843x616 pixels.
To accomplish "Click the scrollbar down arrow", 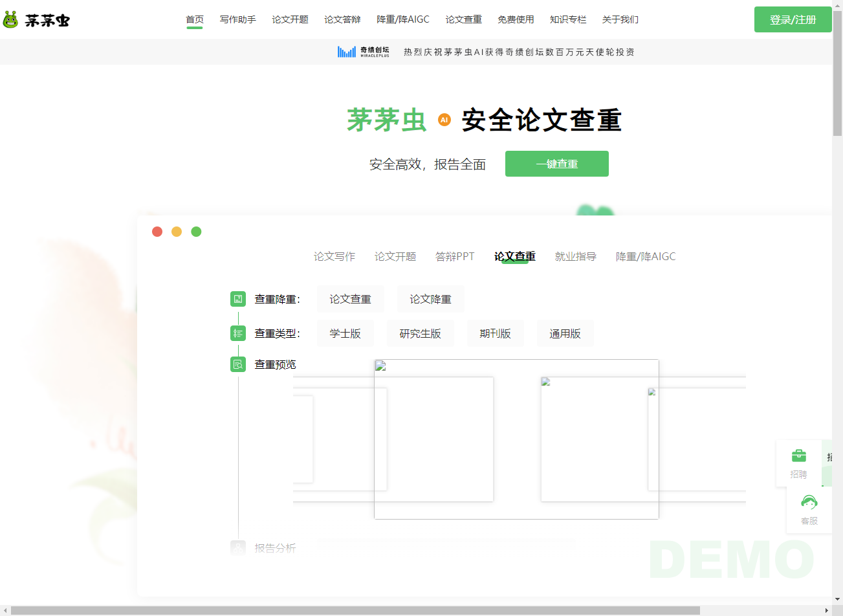I will point(837,599).
